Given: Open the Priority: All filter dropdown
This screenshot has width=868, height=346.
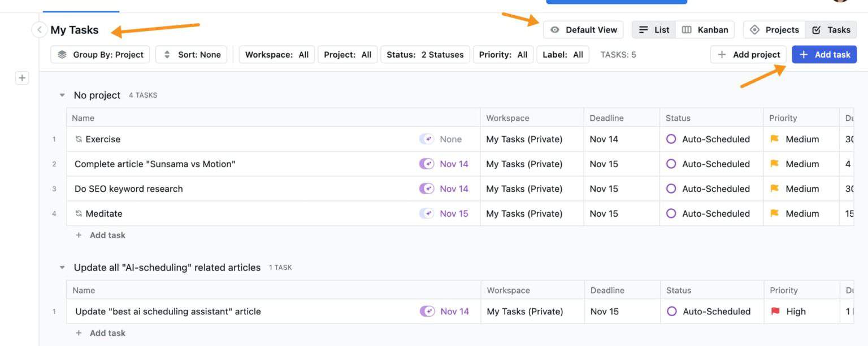Looking at the screenshot, I should click(x=502, y=54).
